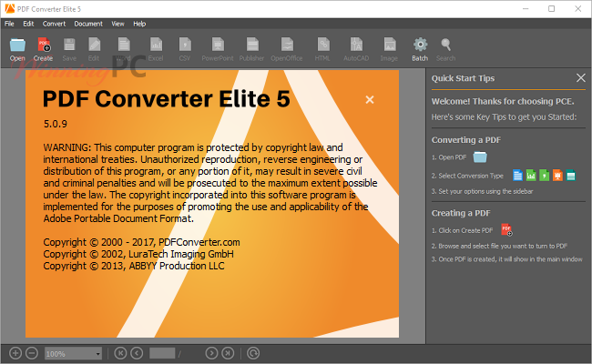Viewport: 592px width, 364px height.
Task: Click the red Create PDF icon in tips
Action: (x=506, y=229)
